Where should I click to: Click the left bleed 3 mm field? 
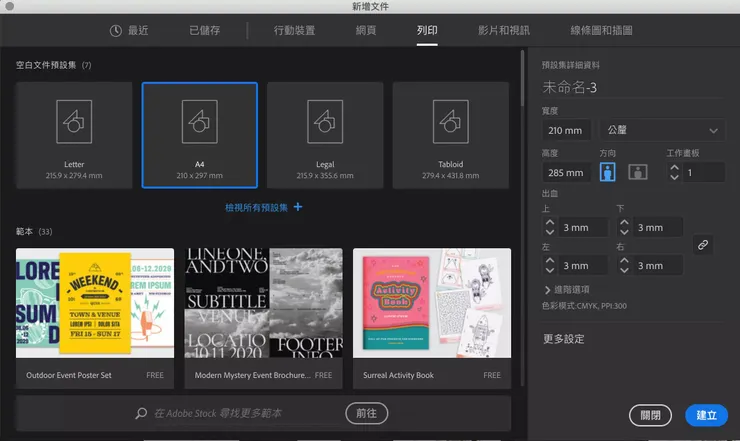coord(583,266)
